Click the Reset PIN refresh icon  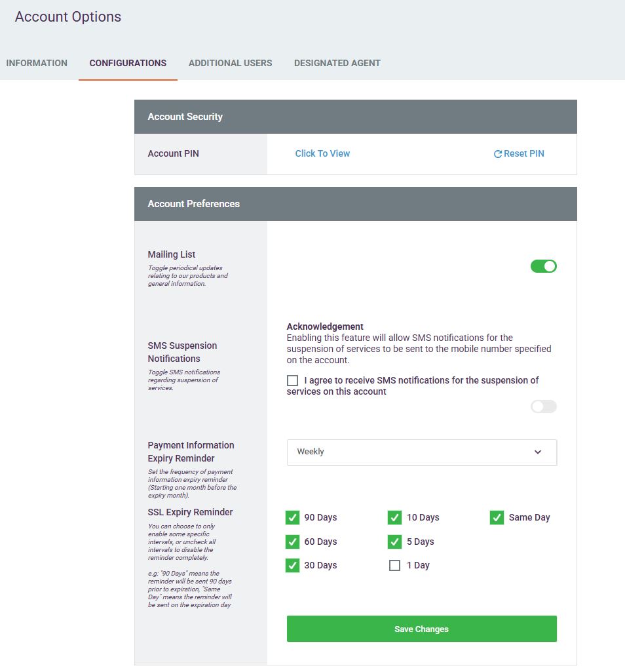click(x=498, y=154)
